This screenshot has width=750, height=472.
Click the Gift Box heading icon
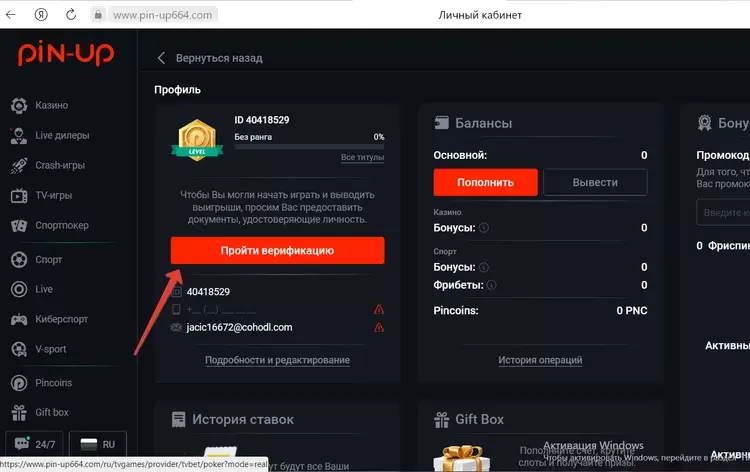(441, 420)
